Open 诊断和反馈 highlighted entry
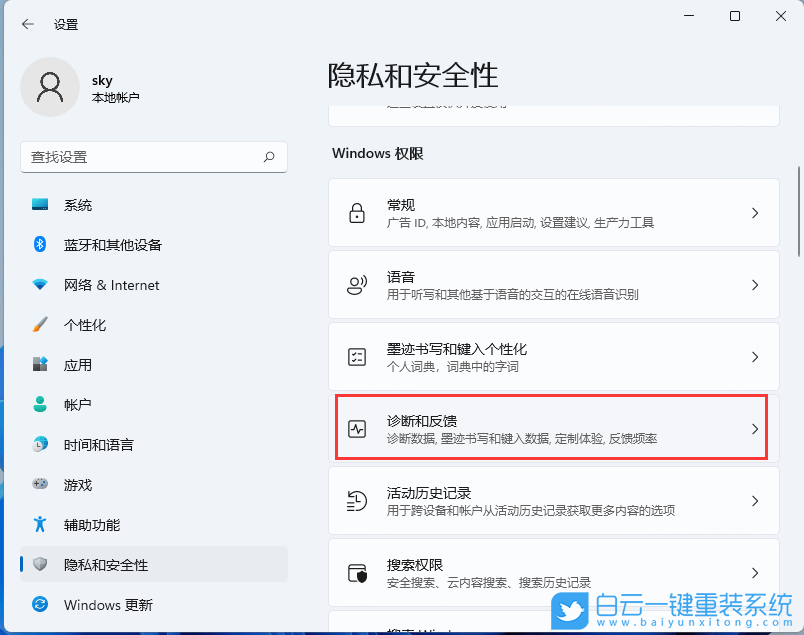The height and width of the screenshot is (635, 804). (x=554, y=430)
